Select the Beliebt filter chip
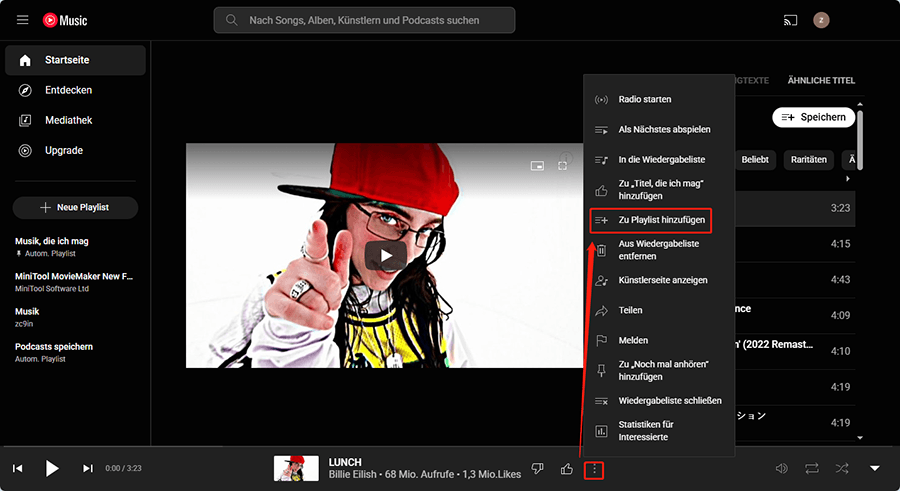900x491 pixels. 755,160
